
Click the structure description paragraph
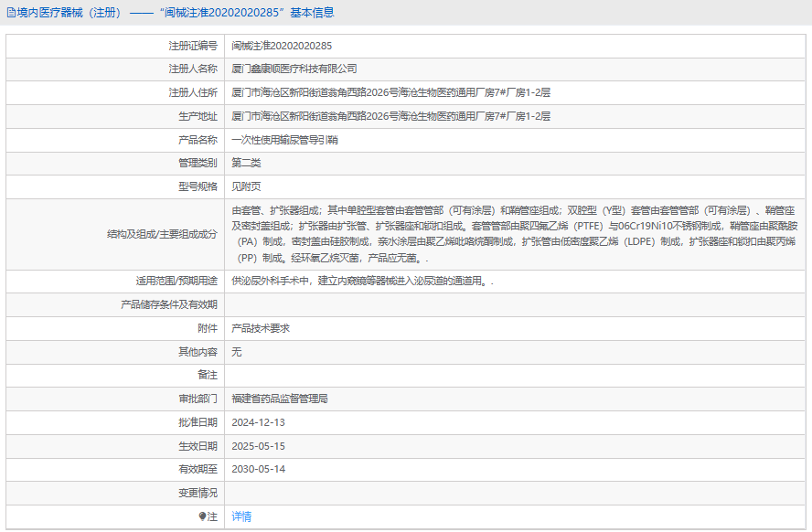(x=515, y=234)
